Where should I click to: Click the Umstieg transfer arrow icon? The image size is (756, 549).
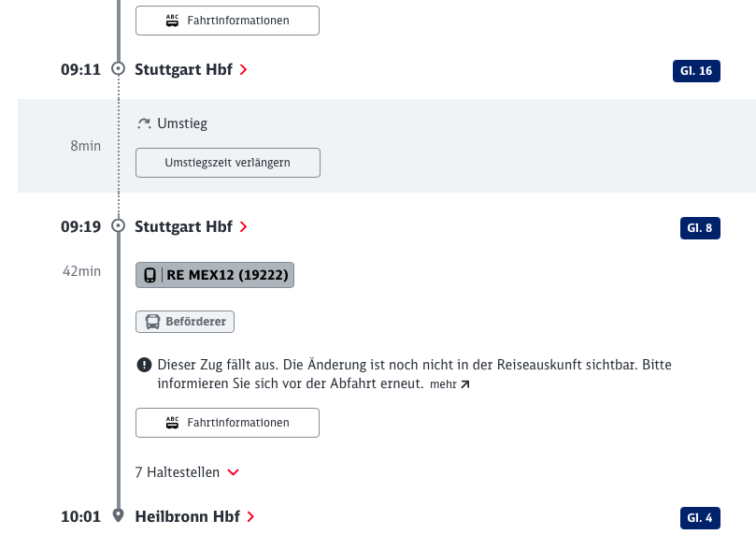point(144,123)
